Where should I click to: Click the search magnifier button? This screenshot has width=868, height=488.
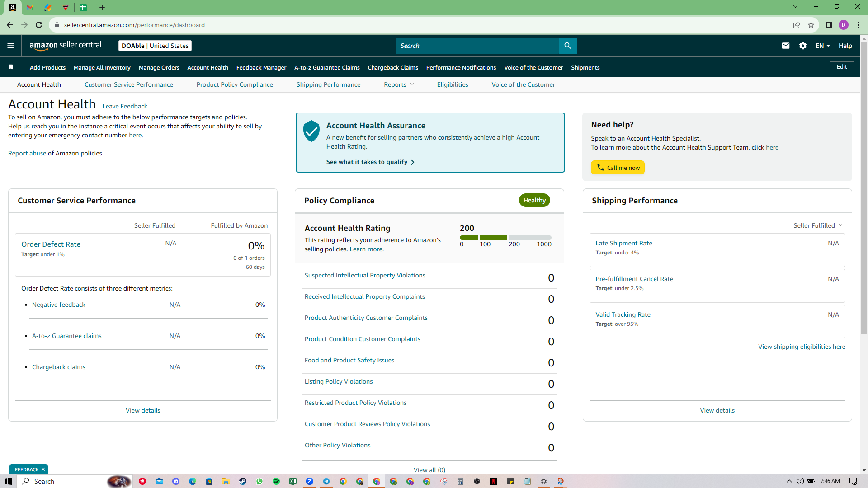[567, 46]
